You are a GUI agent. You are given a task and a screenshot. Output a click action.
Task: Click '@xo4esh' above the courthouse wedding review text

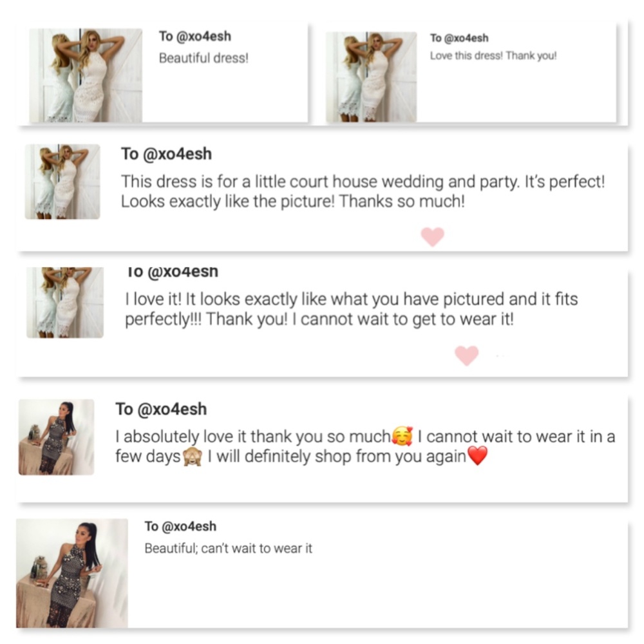click(x=177, y=154)
